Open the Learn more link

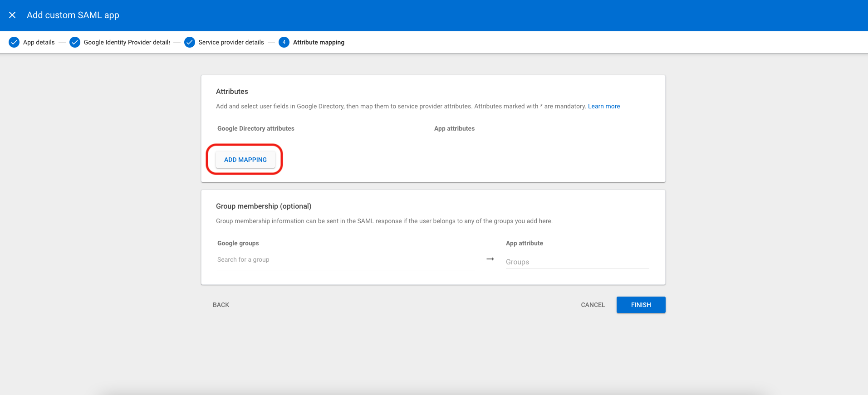(x=603, y=106)
